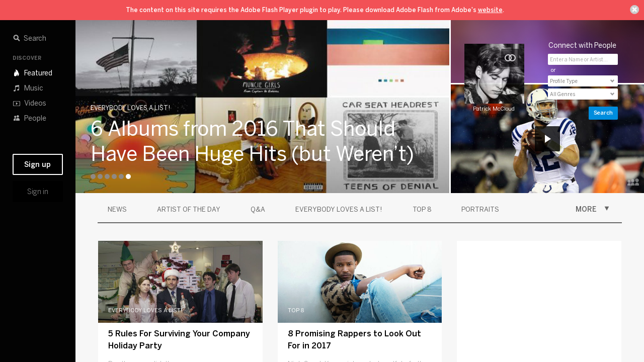Open the Profile Type dropdown

pos(583,81)
